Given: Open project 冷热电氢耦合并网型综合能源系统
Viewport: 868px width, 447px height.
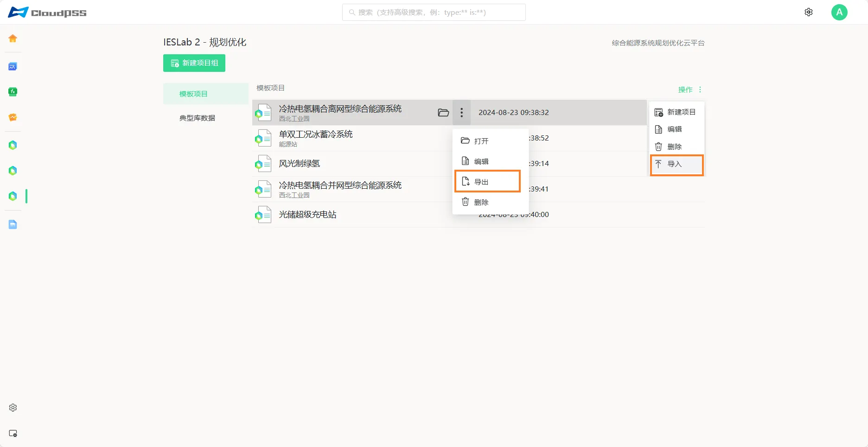Looking at the screenshot, I should coord(340,185).
